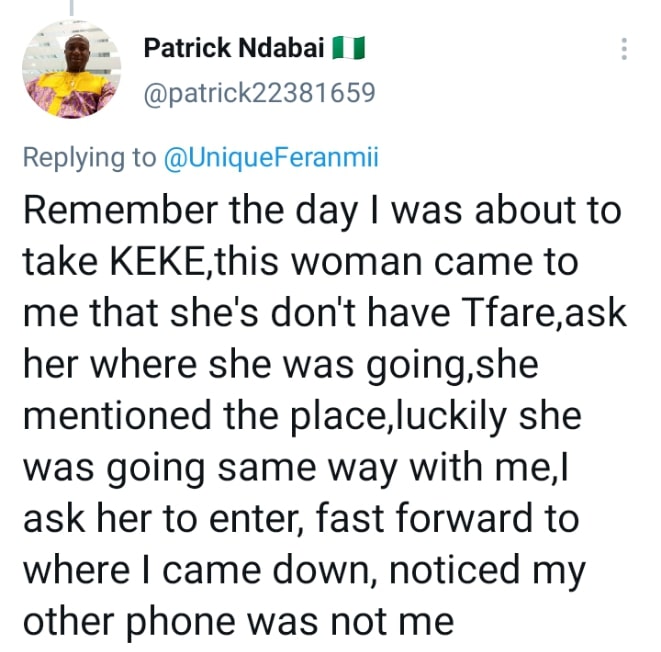Click the word 'mentioned' in the tweet
Image resolution: width=661 pixels, height=652 pixels.
click(x=117, y=416)
